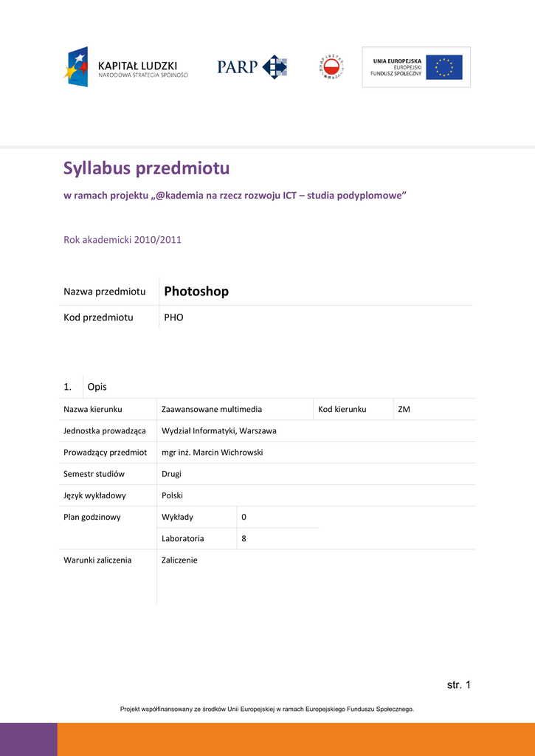Viewport: 535px width, 756px height.
Task: Click the page number "str. 1"
Action: 458,685
